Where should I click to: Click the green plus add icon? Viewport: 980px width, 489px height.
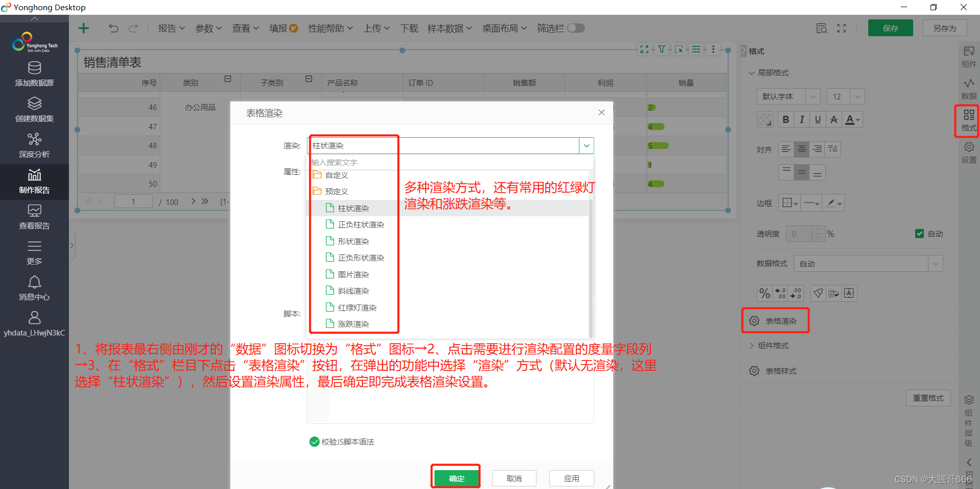pyautogui.click(x=84, y=28)
